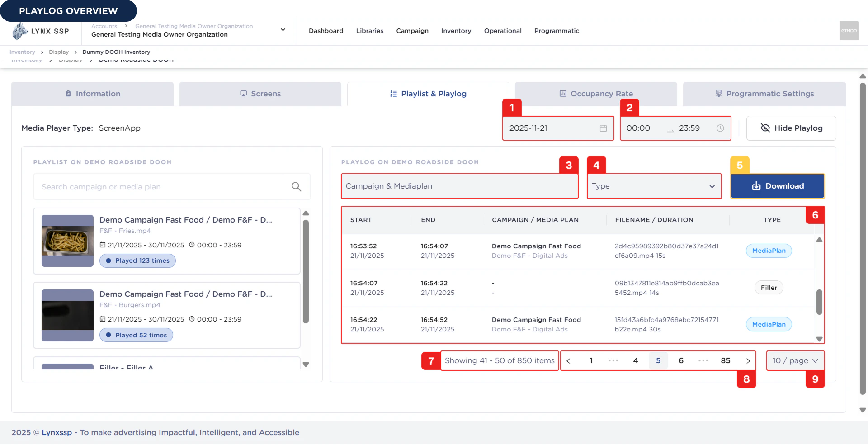Click MediaPlan tag in the 16:53:52 row

pos(769,251)
